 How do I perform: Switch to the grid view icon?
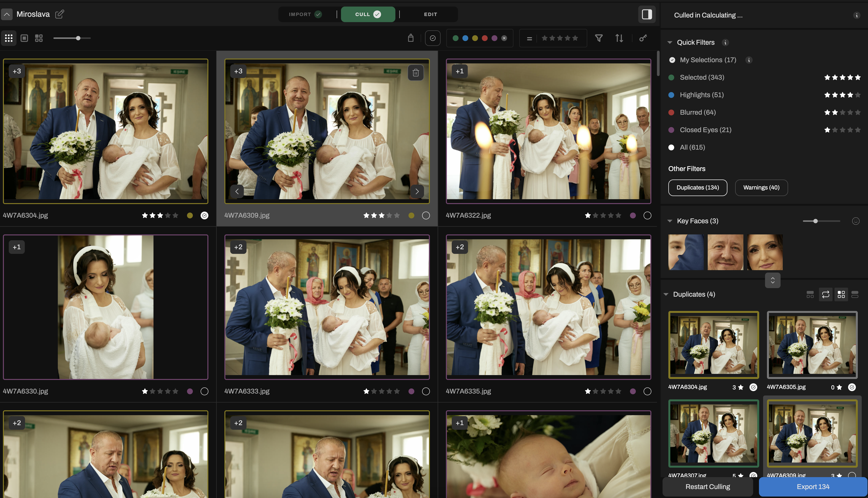[9, 38]
